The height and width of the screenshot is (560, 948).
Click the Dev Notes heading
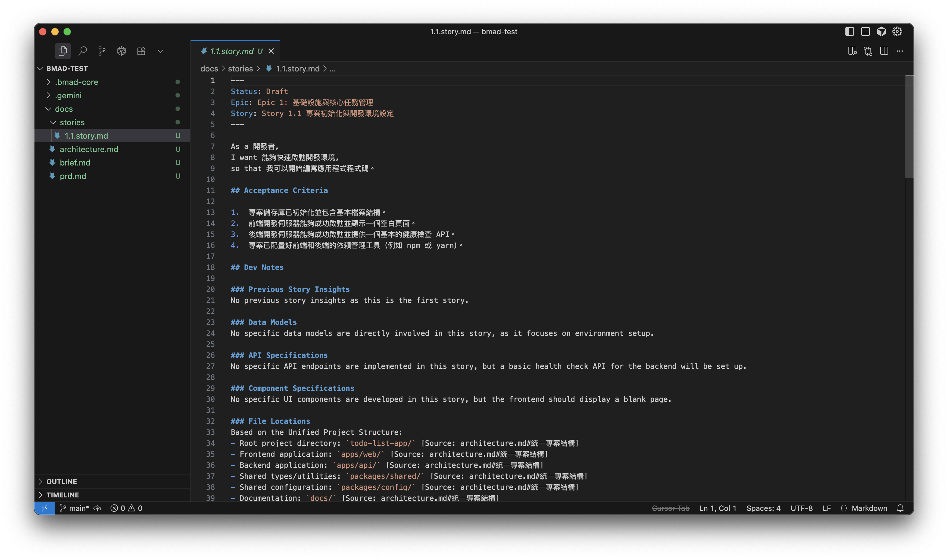click(257, 267)
